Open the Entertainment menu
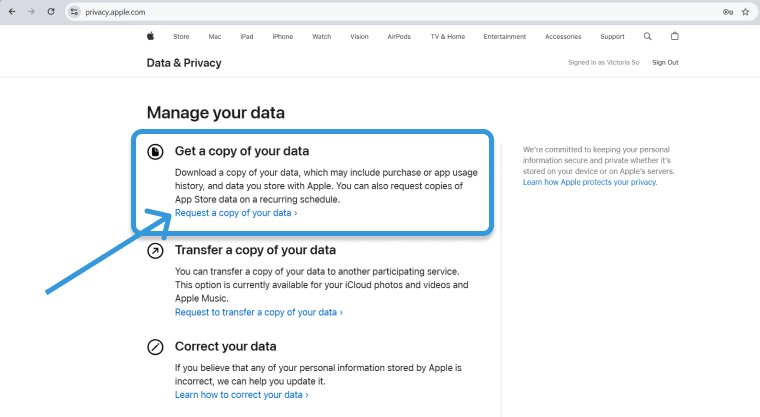Viewport: 760px width, 417px height. (x=505, y=37)
